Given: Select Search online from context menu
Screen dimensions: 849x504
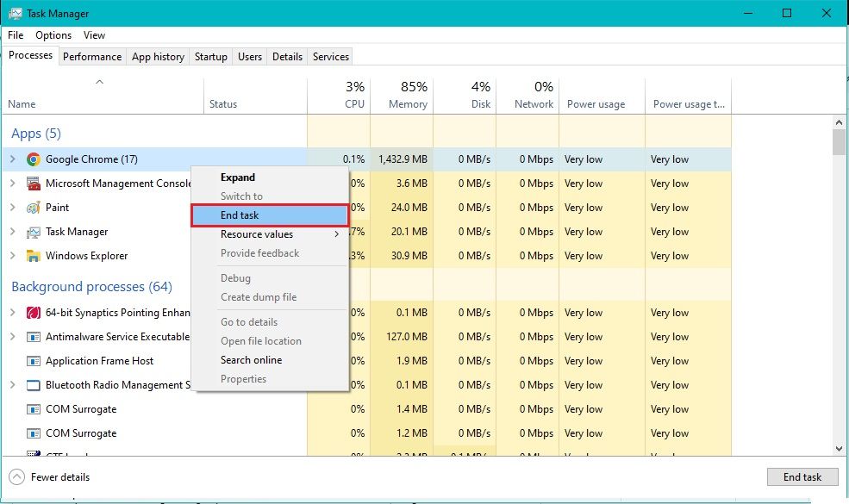Looking at the screenshot, I should click(251, 360).
